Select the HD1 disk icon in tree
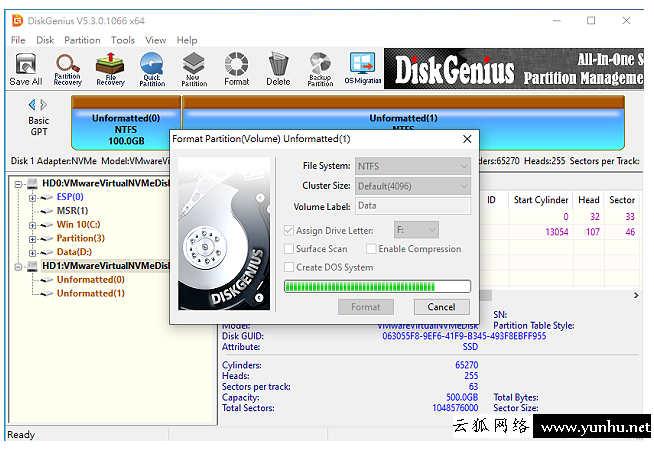This screenshot has height=449, width=654. point(32,266)
